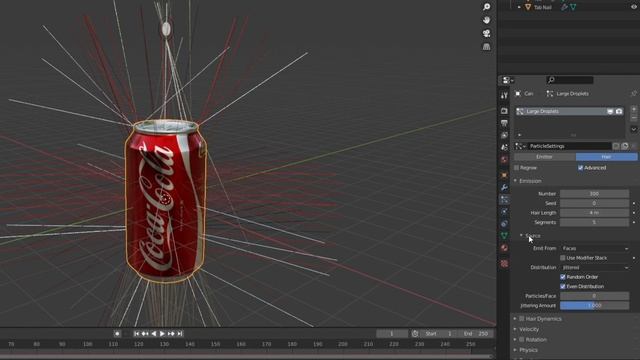Click the Tab Nail modifier wrench icon
The height and width of the screenshot is (360, 640).
coord(564,7)
